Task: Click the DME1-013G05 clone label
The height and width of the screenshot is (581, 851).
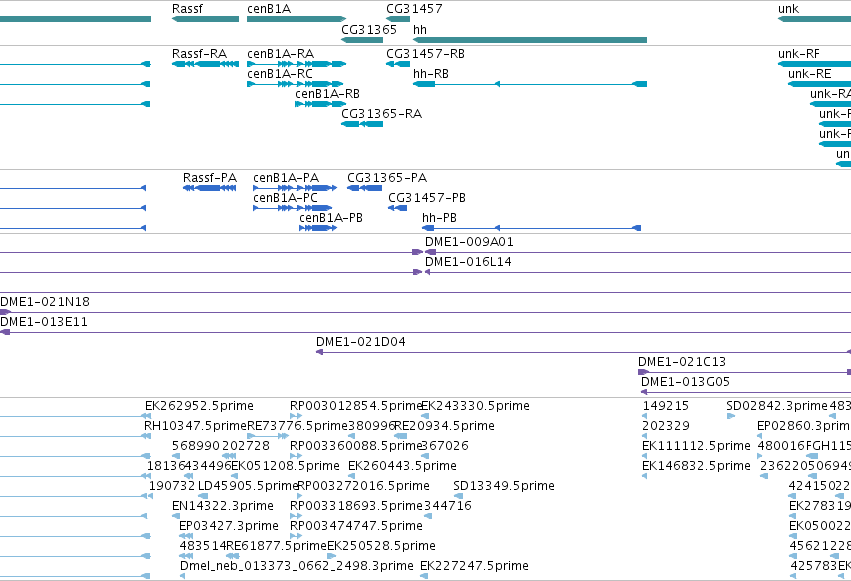Action: 685,382
